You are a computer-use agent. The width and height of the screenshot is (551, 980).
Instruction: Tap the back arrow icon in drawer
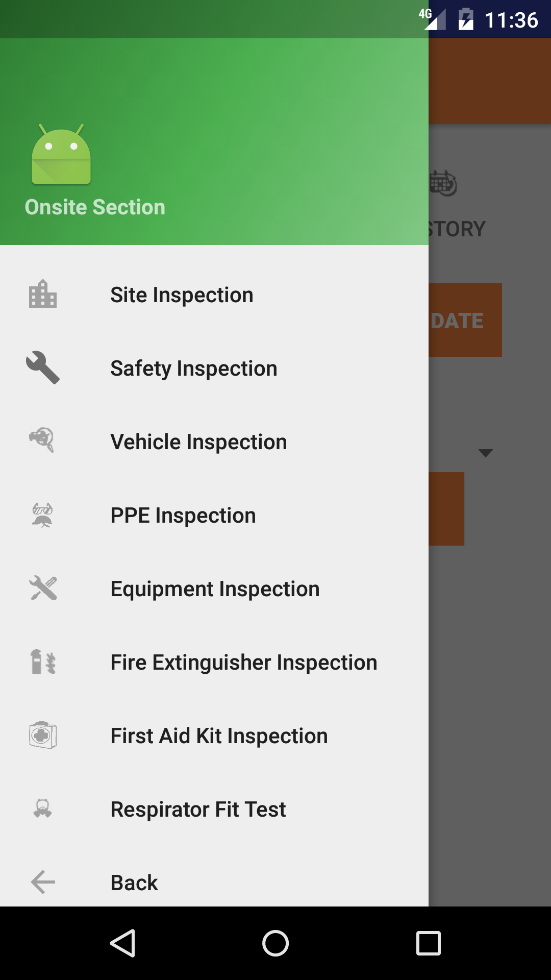click(x=43, y=882)
